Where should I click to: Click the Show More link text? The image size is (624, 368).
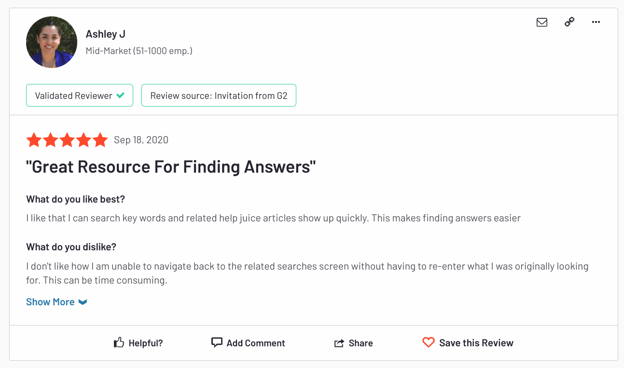50,302
